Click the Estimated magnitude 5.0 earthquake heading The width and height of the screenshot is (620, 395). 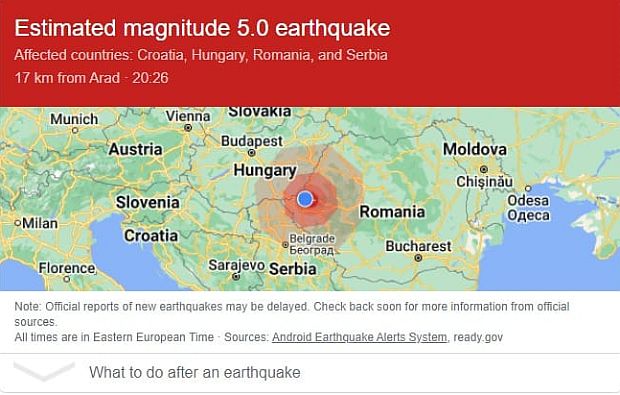[x=202, y=28]
